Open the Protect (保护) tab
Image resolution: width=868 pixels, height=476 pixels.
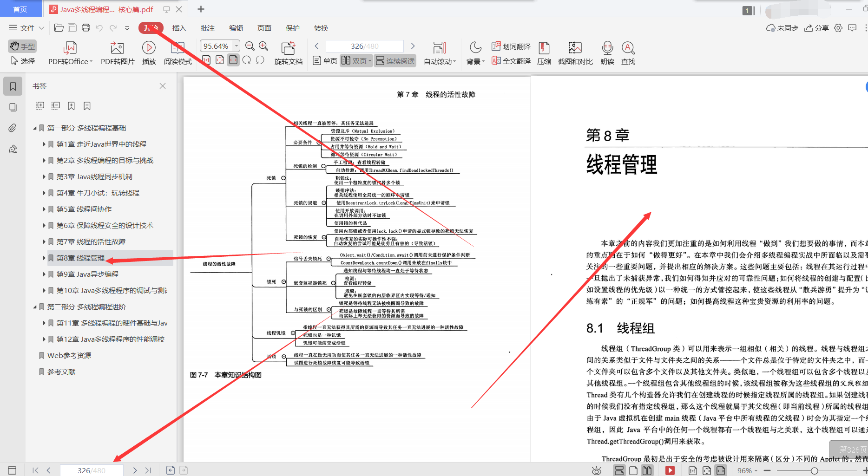[293, 28]
